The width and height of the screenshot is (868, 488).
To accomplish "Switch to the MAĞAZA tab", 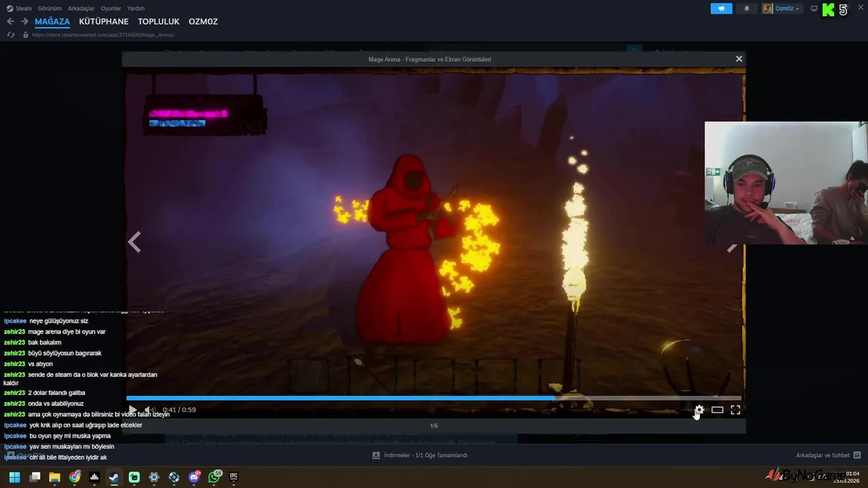I will [52, 22].
